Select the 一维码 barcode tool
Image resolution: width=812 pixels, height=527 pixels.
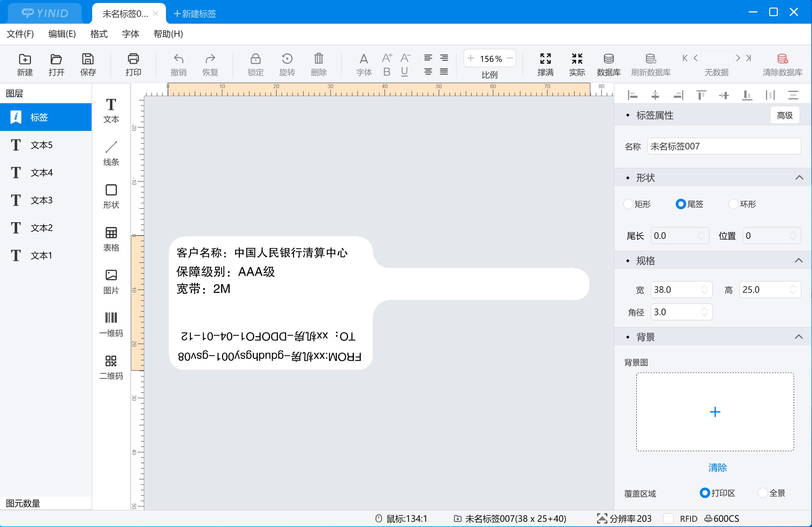click(111, 324)
